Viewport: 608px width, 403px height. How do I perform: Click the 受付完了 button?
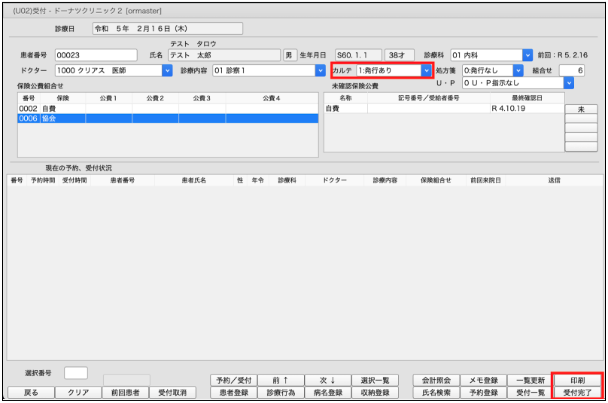577,393
